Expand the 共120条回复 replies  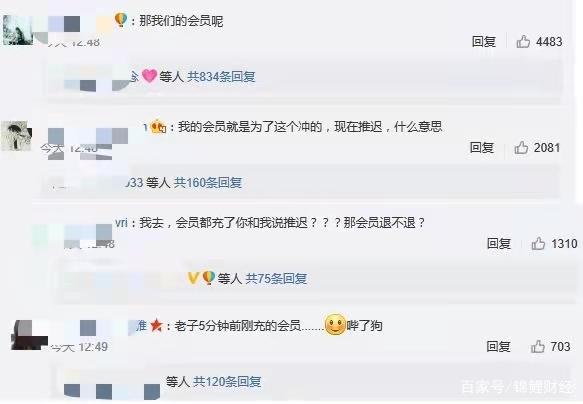click(227, 381)
